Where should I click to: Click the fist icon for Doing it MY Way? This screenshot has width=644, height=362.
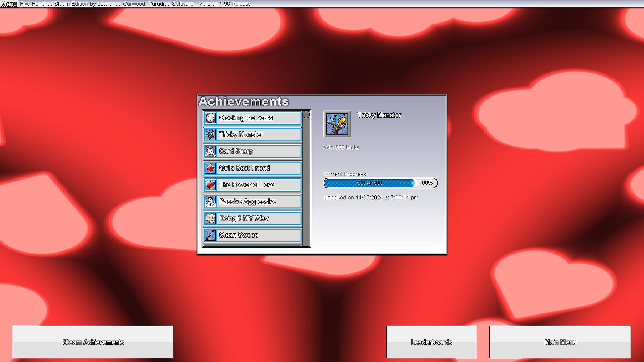coord(210,219)
